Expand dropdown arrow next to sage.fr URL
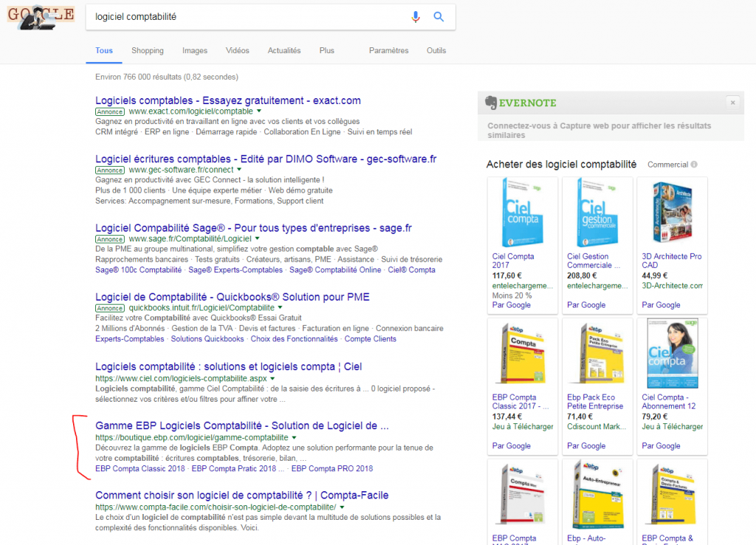The image size is (756, 545). [x=258, y=239]
